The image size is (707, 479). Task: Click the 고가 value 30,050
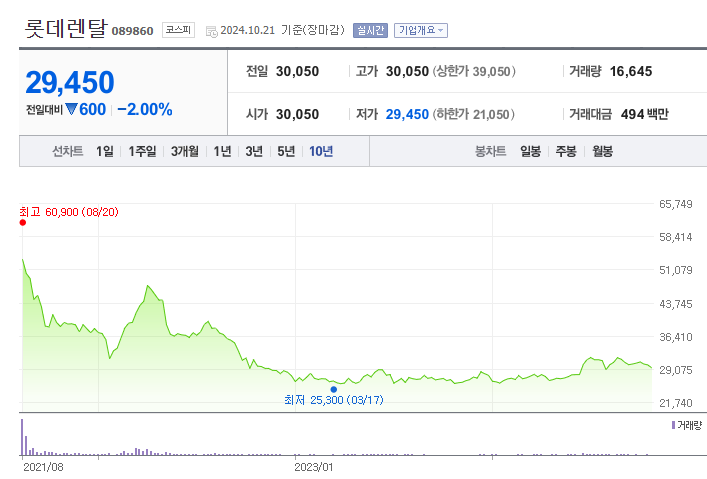coord(407,71)
